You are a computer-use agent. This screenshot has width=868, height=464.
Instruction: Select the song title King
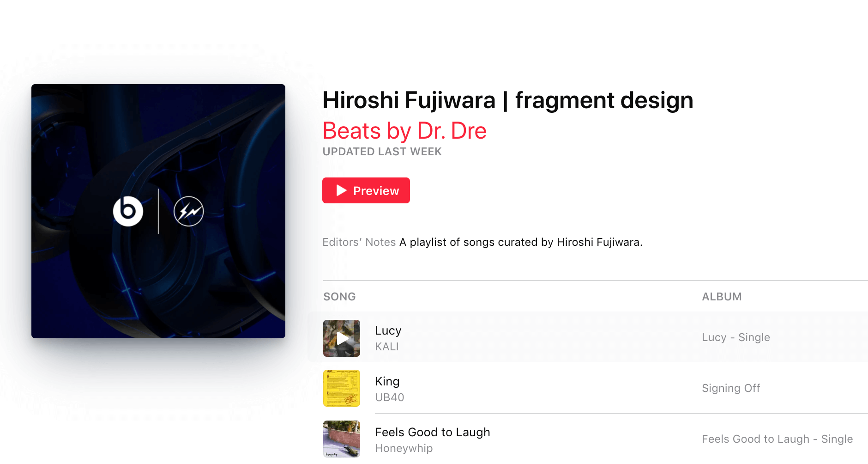387,381
